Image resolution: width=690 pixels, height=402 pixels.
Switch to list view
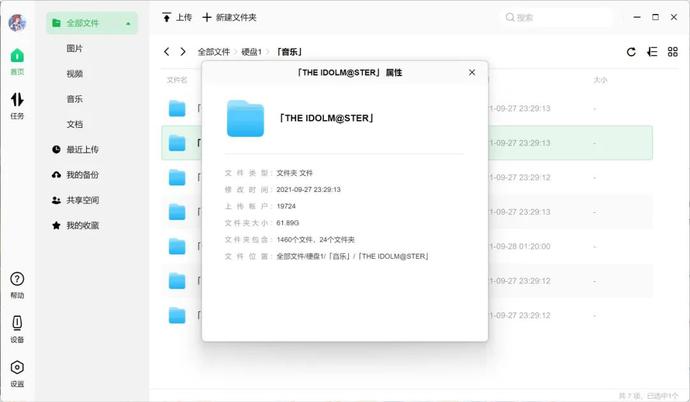pyautogui.click(x=652, y=52)
